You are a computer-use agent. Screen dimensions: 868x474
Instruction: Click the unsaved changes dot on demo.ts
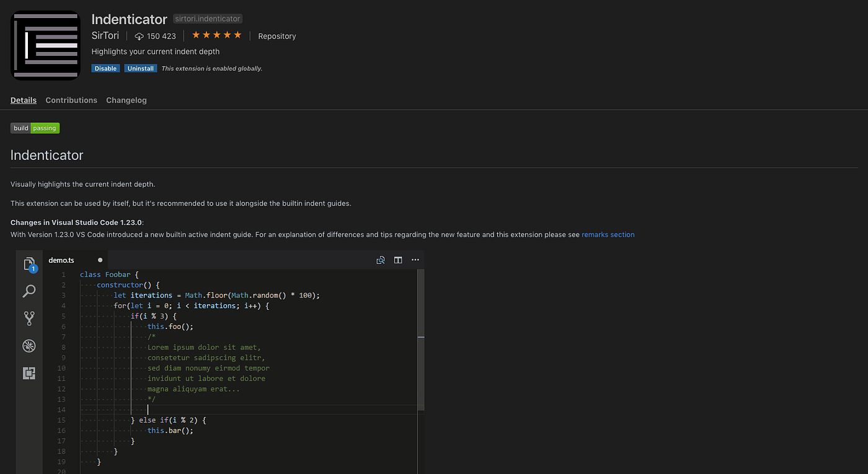click(99, 260)
